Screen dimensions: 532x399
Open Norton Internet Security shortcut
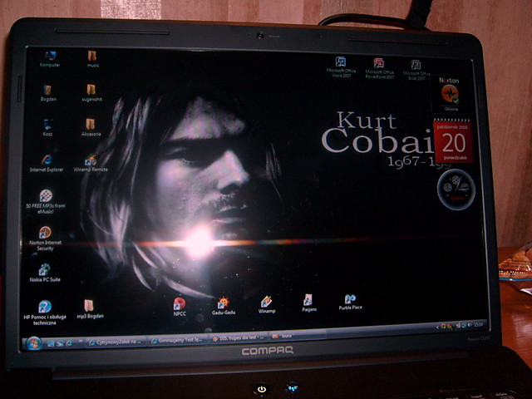coord(45,239)
